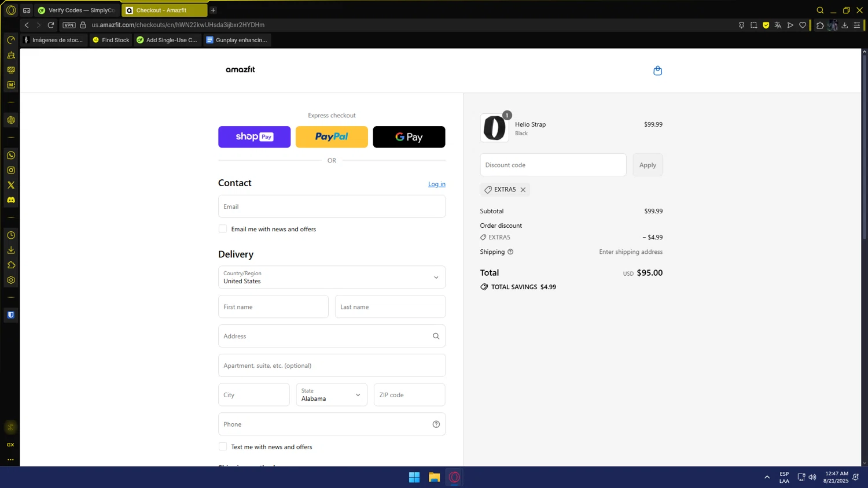Open the Gunplay enhancin... bookmark

[237, 40]
